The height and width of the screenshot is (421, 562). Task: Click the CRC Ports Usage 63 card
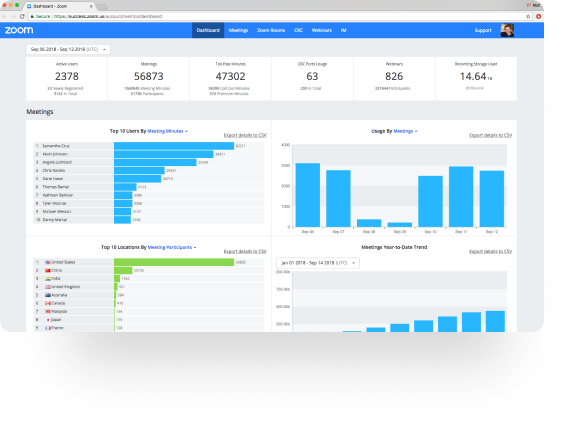point(312,78)
